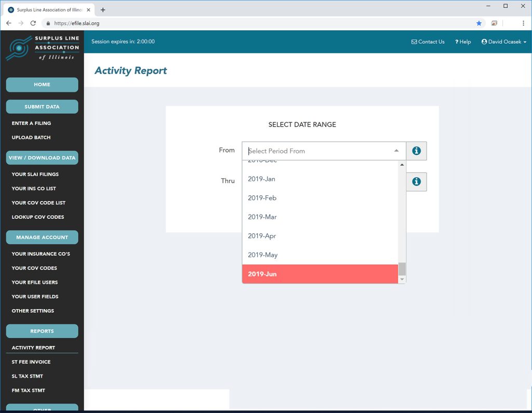The image size is (532, 413).
Task: Open ENTER A FILING page
Action: click(x=31, y=123)
